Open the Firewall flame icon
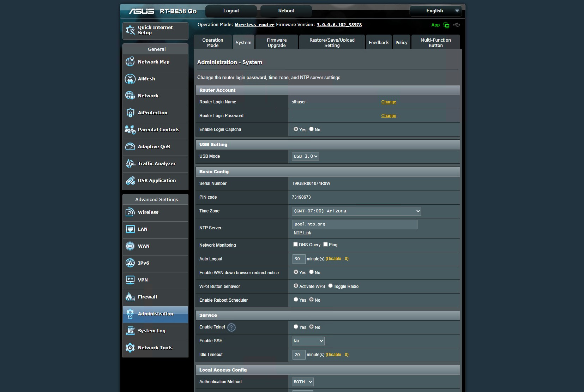Screen dimensions: 584x392 [x=130, y=297]
